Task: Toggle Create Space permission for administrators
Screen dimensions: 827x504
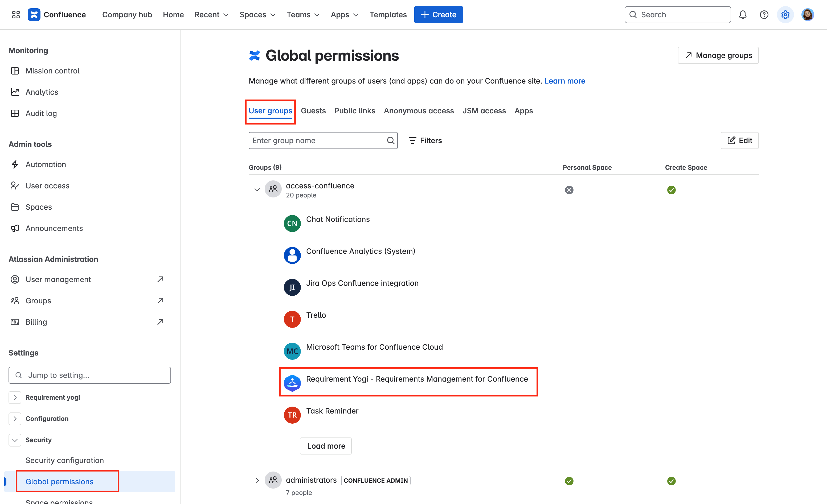Action: pos(671,481)
